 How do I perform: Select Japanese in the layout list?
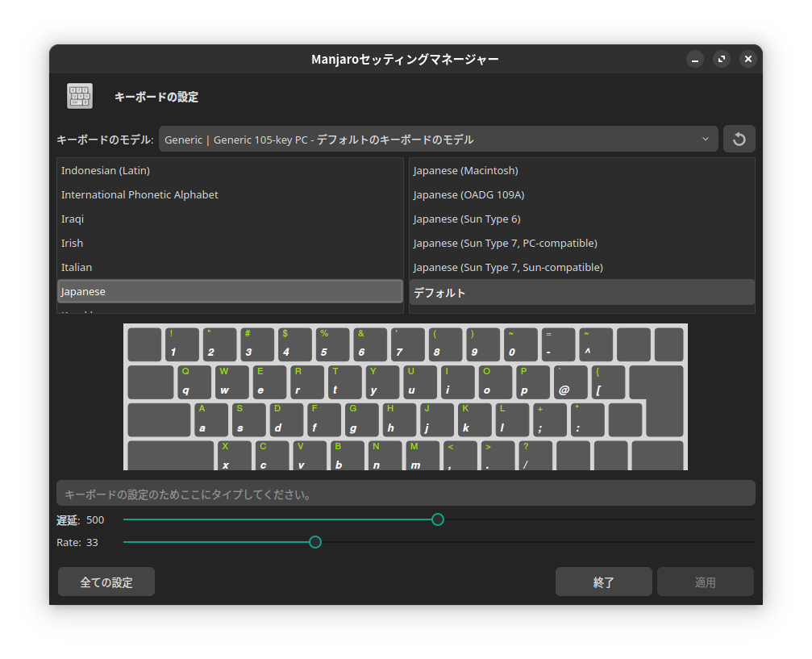(x=230, y=291)
